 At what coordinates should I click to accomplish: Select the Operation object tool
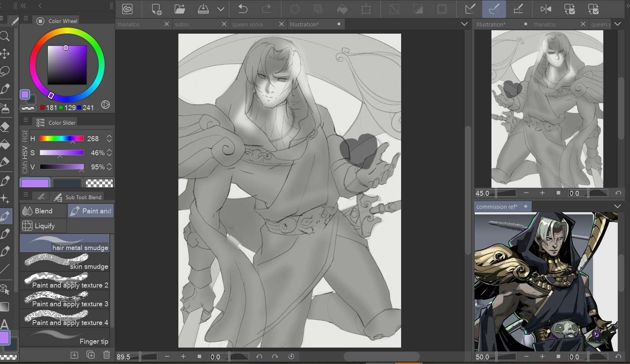(5, 289)
